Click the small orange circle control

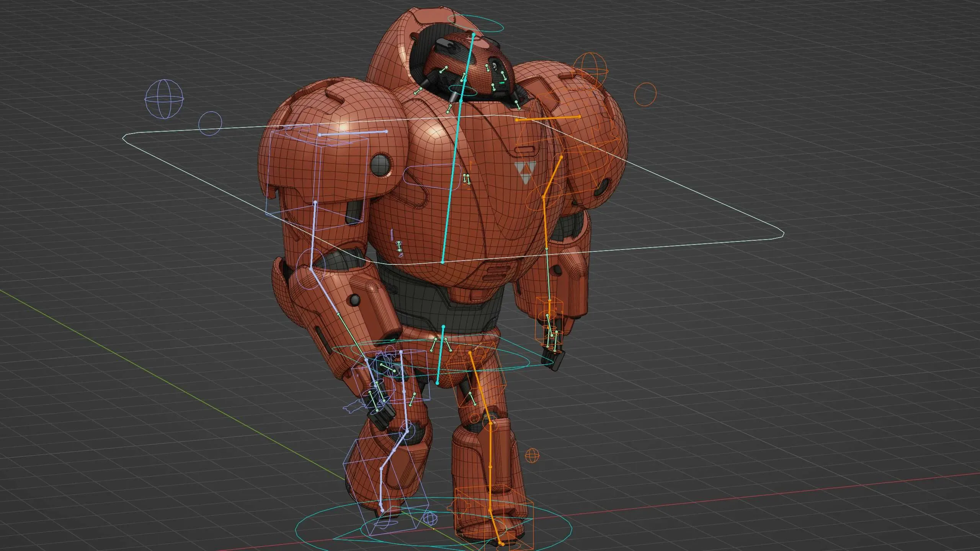[645, 94]
